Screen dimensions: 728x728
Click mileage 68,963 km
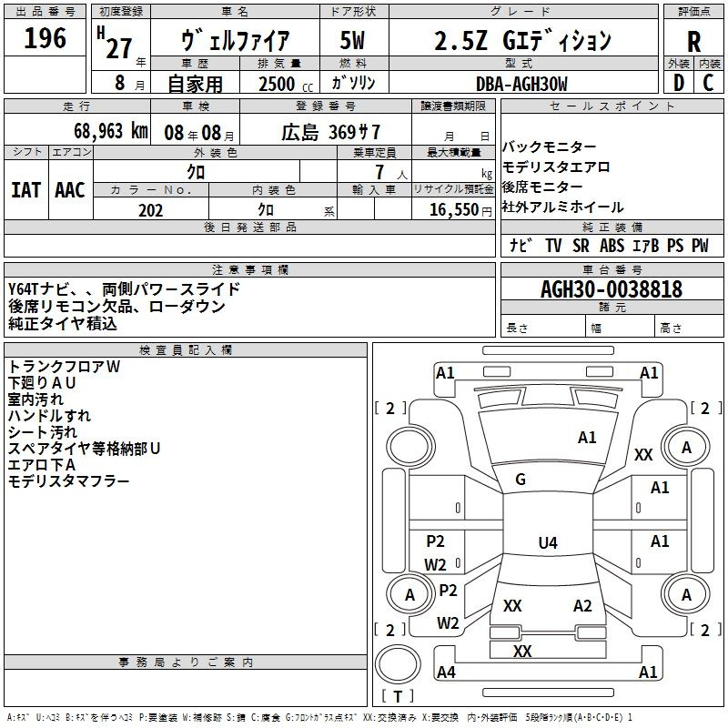(111, 131)
